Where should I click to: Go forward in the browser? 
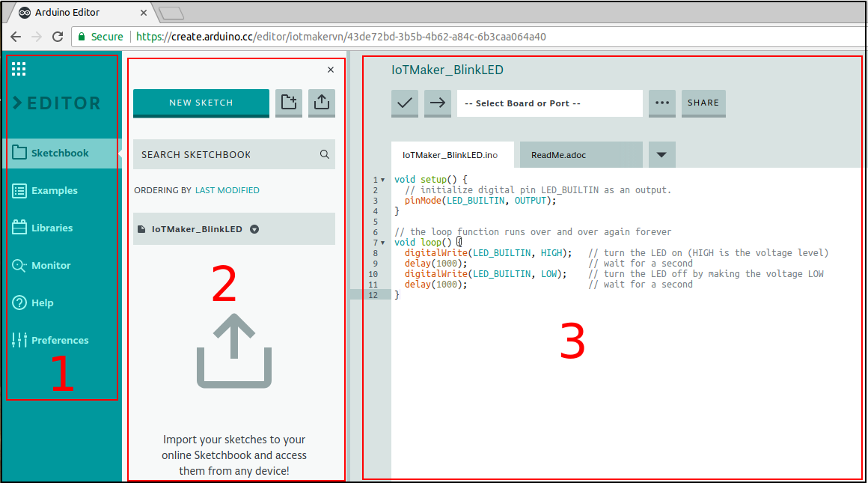[37, 37]
